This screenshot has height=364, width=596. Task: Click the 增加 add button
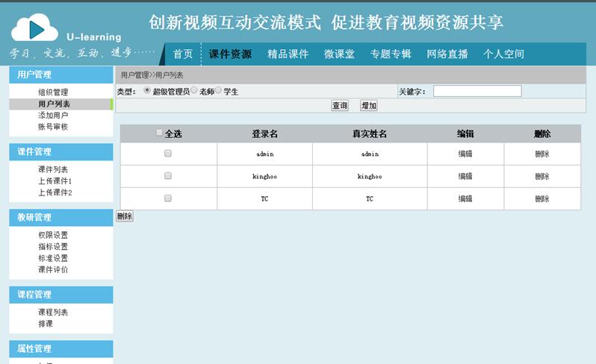[x=369, y=105]
